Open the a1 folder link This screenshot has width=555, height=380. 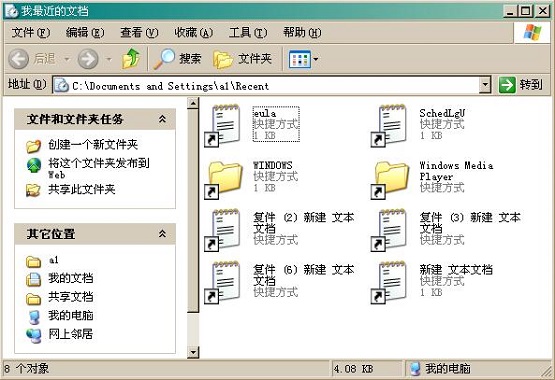click(x=53, y=260)
